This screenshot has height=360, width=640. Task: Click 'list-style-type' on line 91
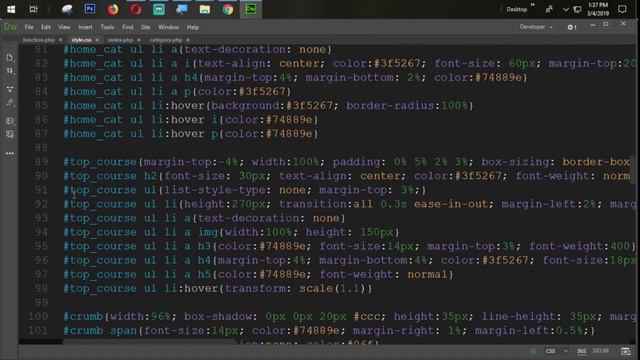tap(215, 190)
